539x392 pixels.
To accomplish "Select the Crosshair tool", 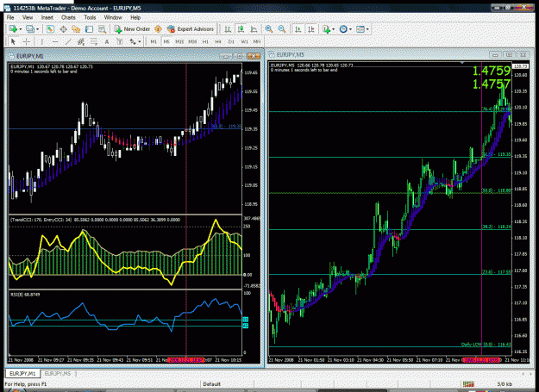I will point(27,41).
